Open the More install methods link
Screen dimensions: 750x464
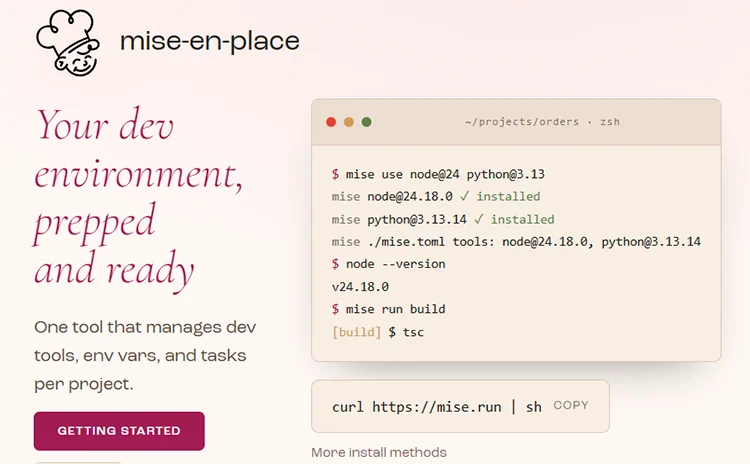click(x=379, y=452)
